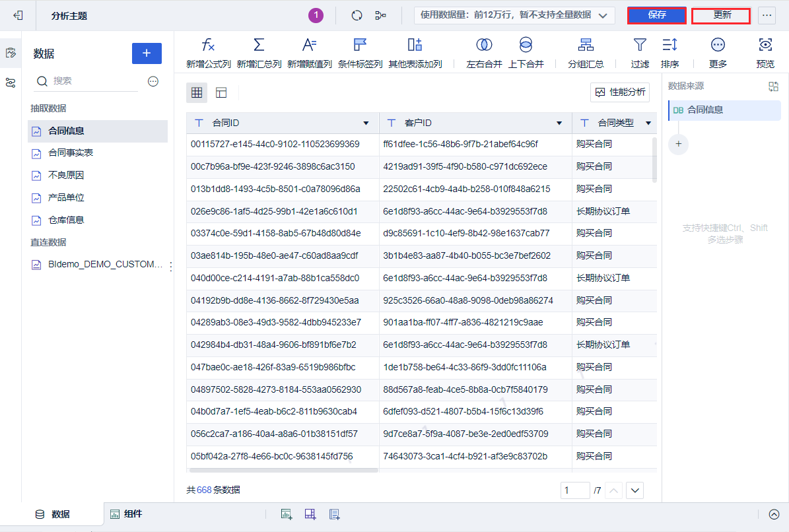Click the add dashboard grid icon

click(310, 514)
